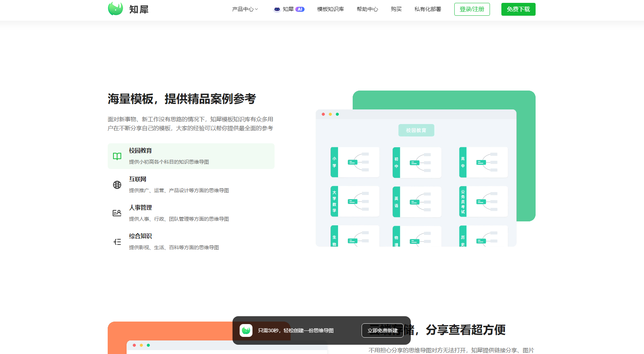Go to the 购买 page
644x354 pixels.
tap(396, 9)
